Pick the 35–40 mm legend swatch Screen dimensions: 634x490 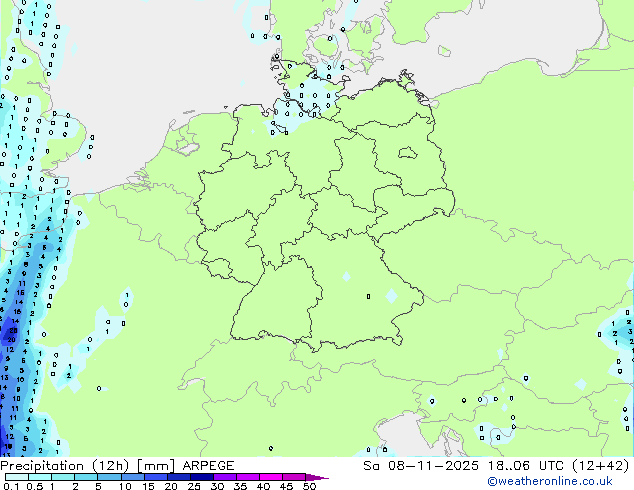tap(247, 477)
